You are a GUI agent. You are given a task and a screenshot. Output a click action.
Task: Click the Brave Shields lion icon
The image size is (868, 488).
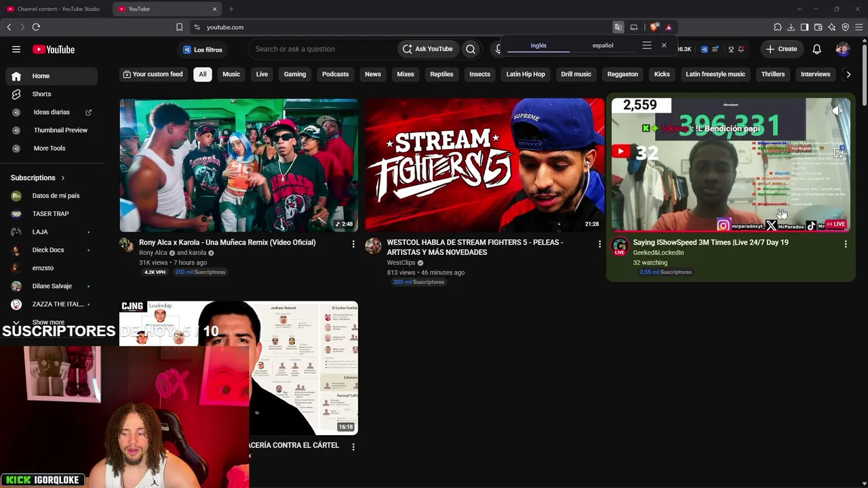(x=654, y=27)
